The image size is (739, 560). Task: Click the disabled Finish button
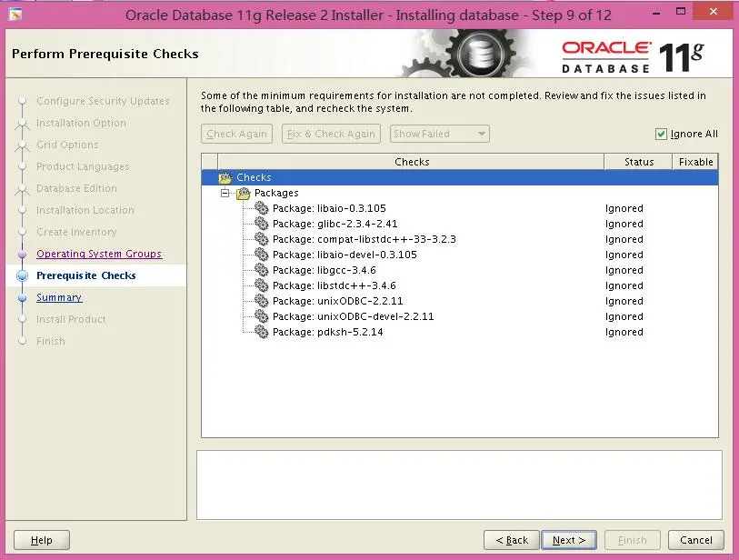633,540
